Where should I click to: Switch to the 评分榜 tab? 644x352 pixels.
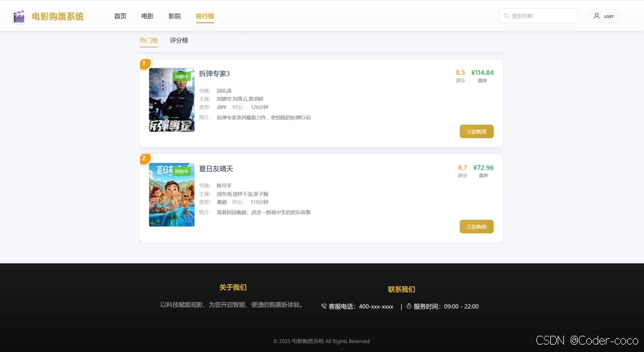[179, 40]
